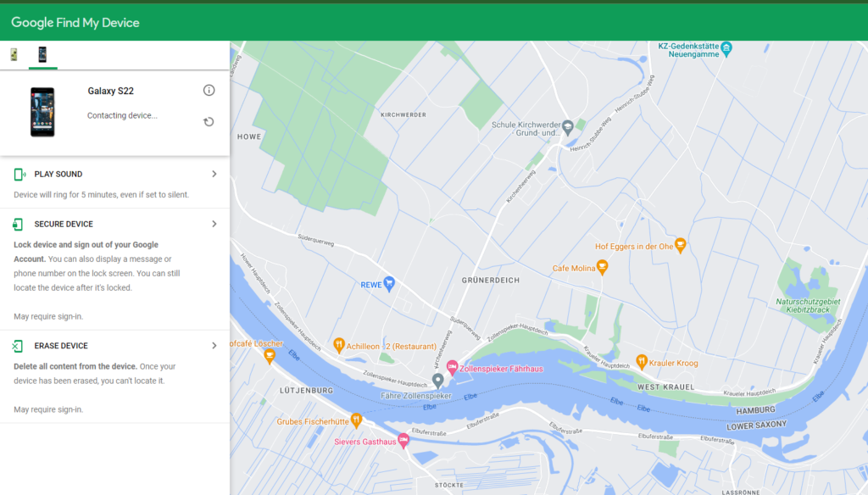Image resolution: width=868 pixels, height=495 pixels.
Task: Click the Krauler Kroog restaurant pin
Action: [642, 362]
